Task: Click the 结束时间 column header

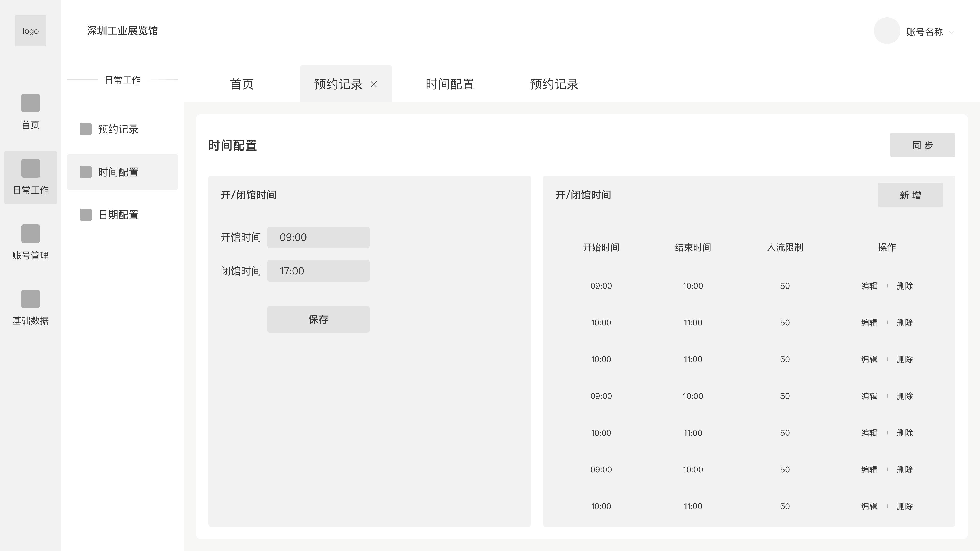Action: point(693,247)
